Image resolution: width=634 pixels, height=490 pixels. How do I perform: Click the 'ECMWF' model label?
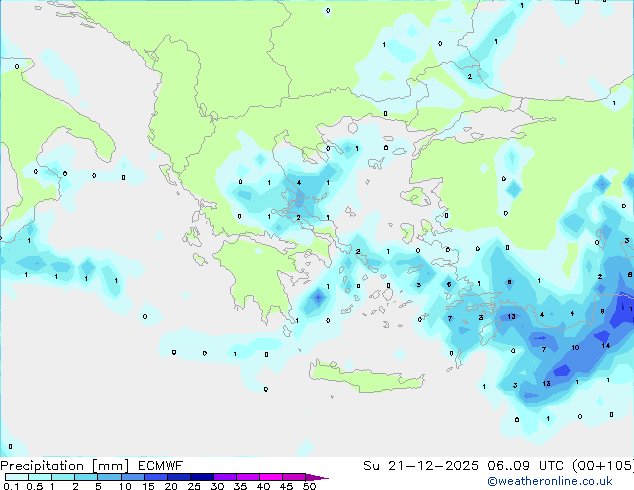pos(161,466)
